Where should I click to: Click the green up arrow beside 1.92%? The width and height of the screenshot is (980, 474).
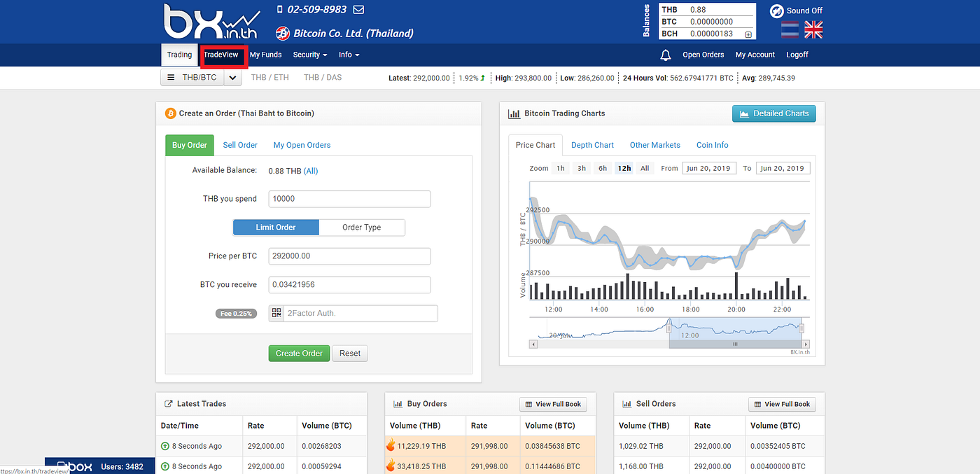483,78
